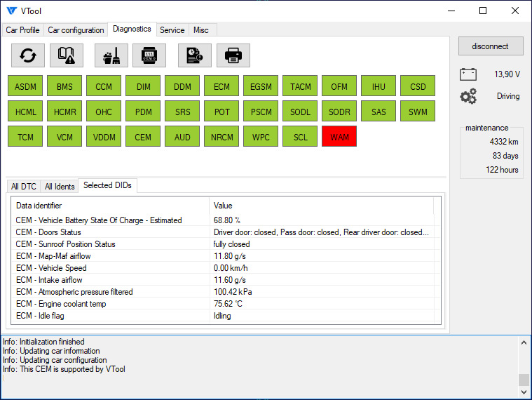Image resolution: width=532 pixels, height=400 pixels.
Task: Select the red WAM module
Action: coord(339,137)
